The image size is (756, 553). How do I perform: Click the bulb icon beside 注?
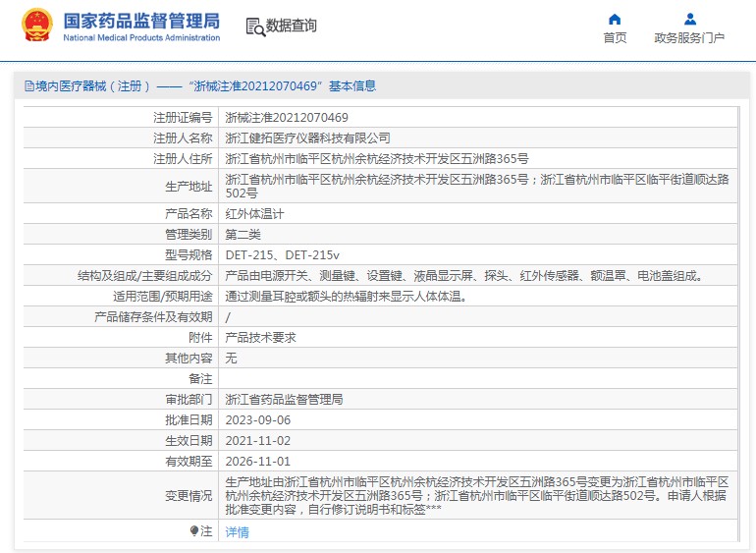193,531
